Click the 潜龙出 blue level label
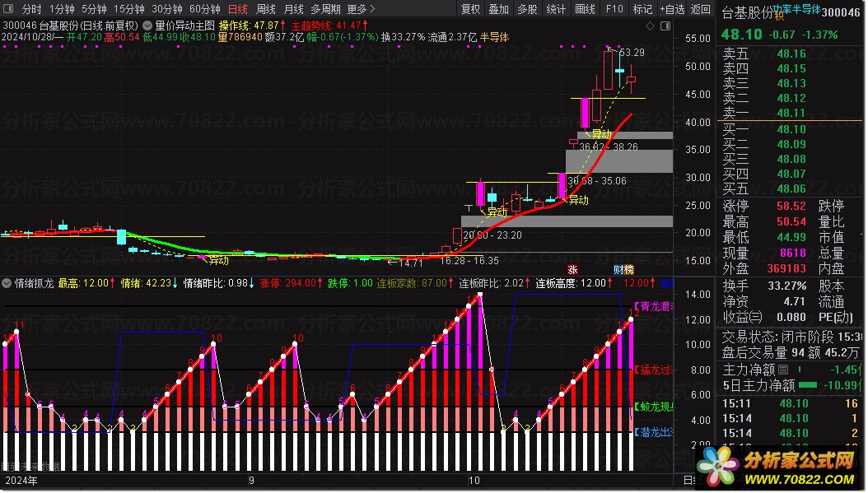The image size is (868, 493). (654, 431)
